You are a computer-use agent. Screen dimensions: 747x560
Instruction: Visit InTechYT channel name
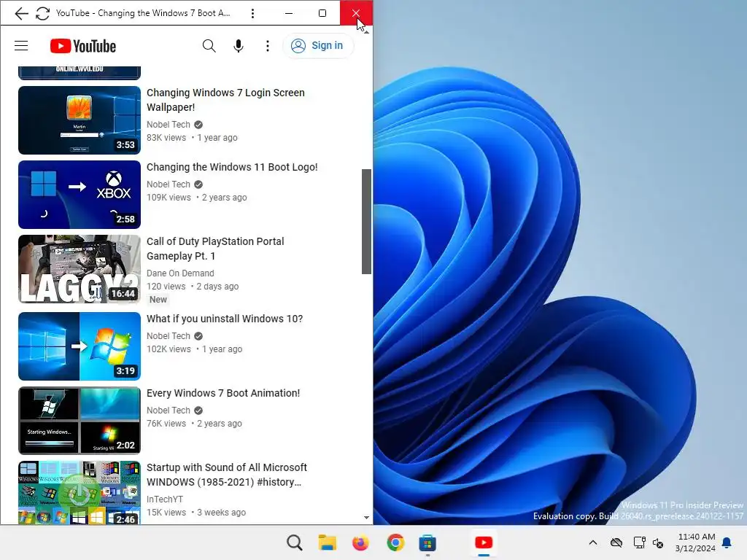[165, 499]
